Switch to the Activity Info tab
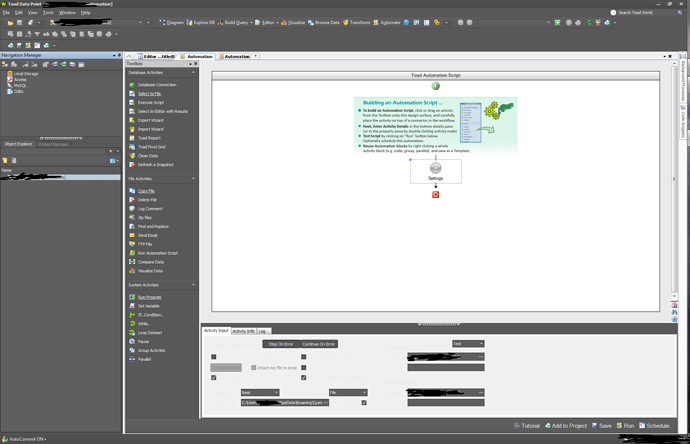The image size is (690, 444). click(243, 331)
